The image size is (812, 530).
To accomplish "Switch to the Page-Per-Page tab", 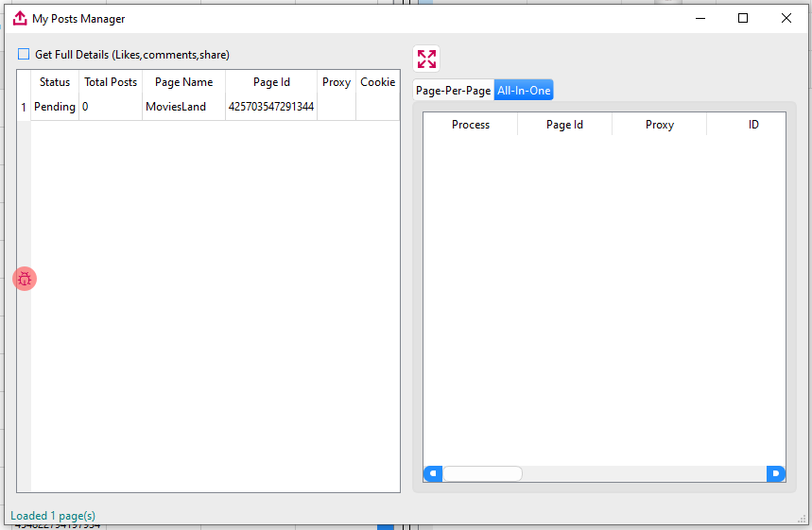I will click(x=453, y=91).
